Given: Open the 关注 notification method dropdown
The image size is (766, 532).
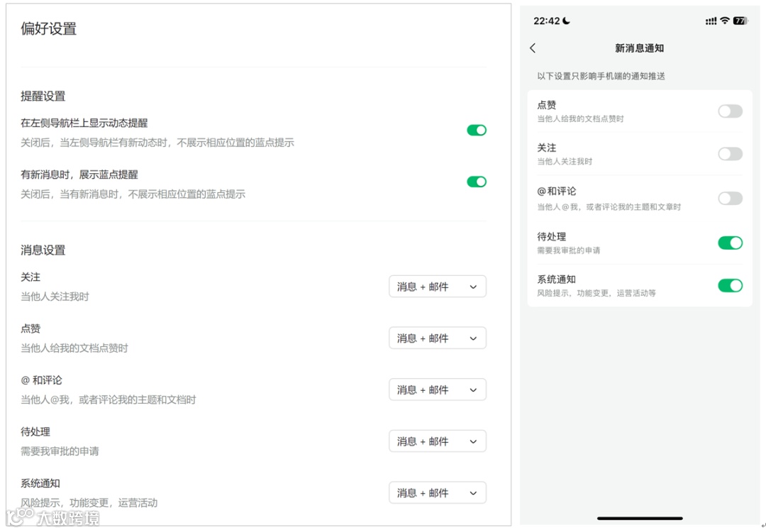Looking at the screenshot, I should (437, 286).
